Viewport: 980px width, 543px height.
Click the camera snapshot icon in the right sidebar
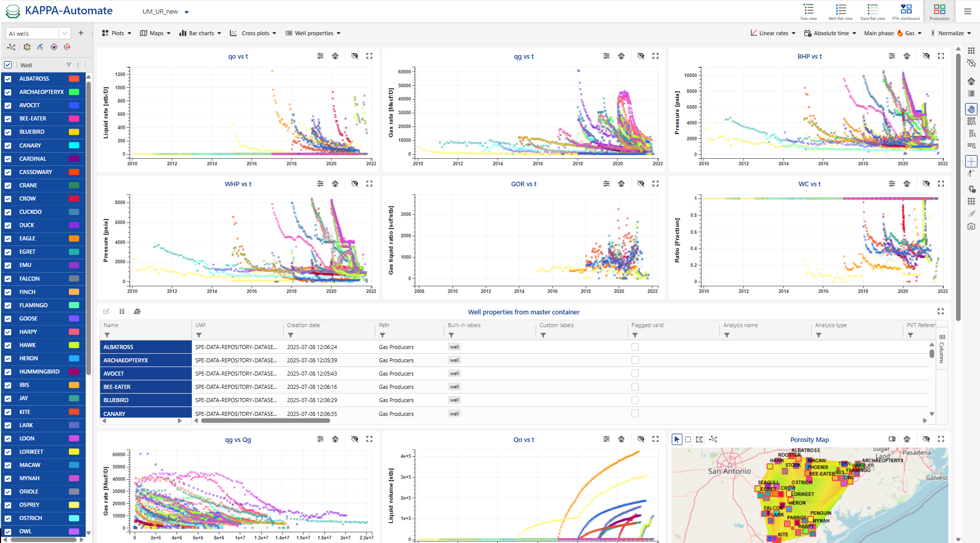[971, 227]
